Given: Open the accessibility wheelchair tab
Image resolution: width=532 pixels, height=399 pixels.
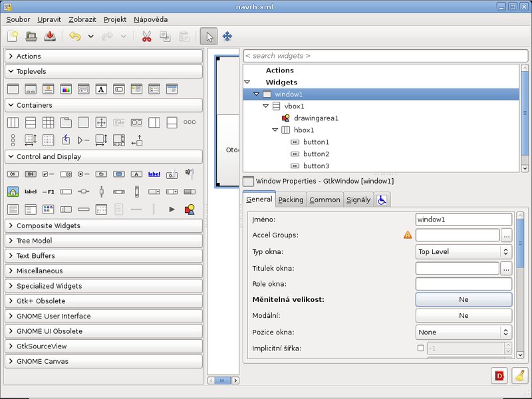Looking at the screenshot, I should click(382, 200).
